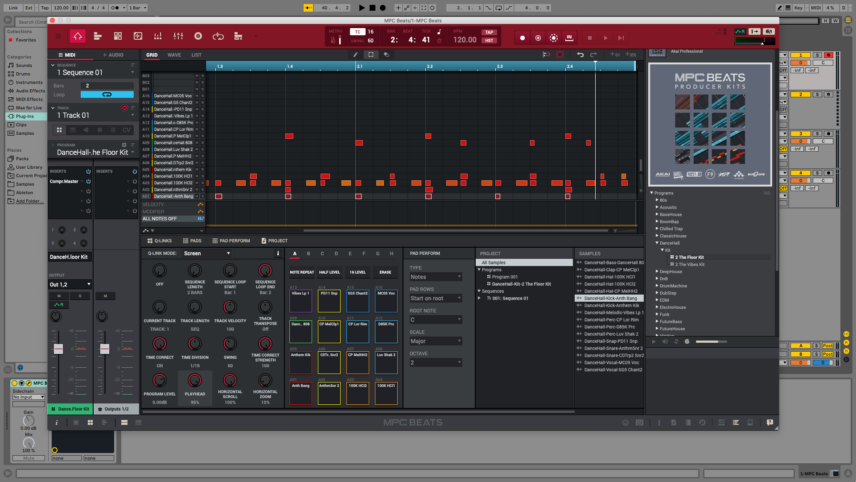Click the Program Level knob
856x482 pixels.
point(159,380)
